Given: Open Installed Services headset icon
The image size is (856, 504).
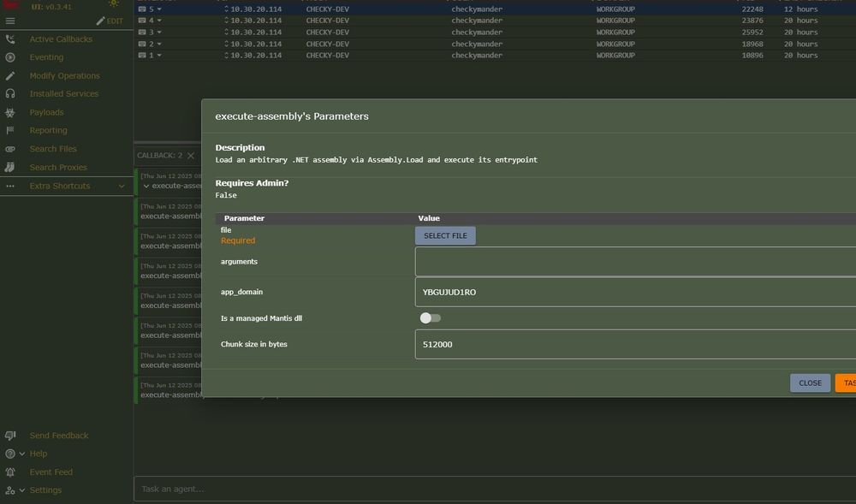Looking at the screenshot, I should [10, 94].
